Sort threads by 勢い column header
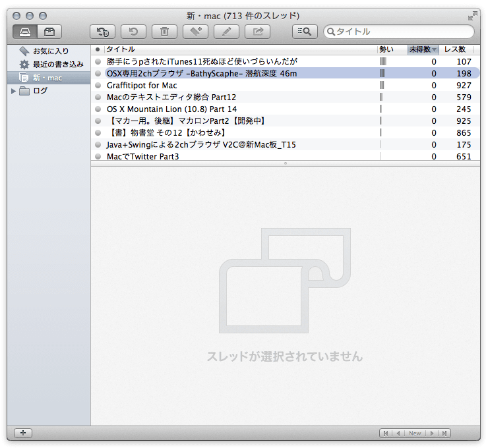Viewport: 488px width, 448px height. (x=386, y=49)
